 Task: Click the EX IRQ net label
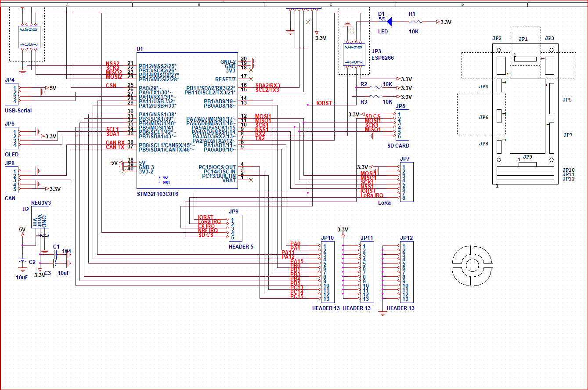[206, 226]
